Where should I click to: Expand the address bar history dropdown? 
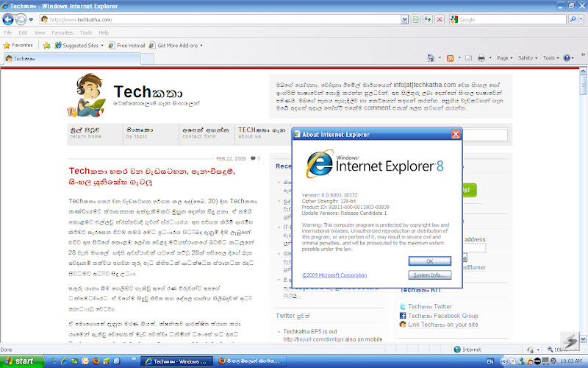click(x=405, y=20)
